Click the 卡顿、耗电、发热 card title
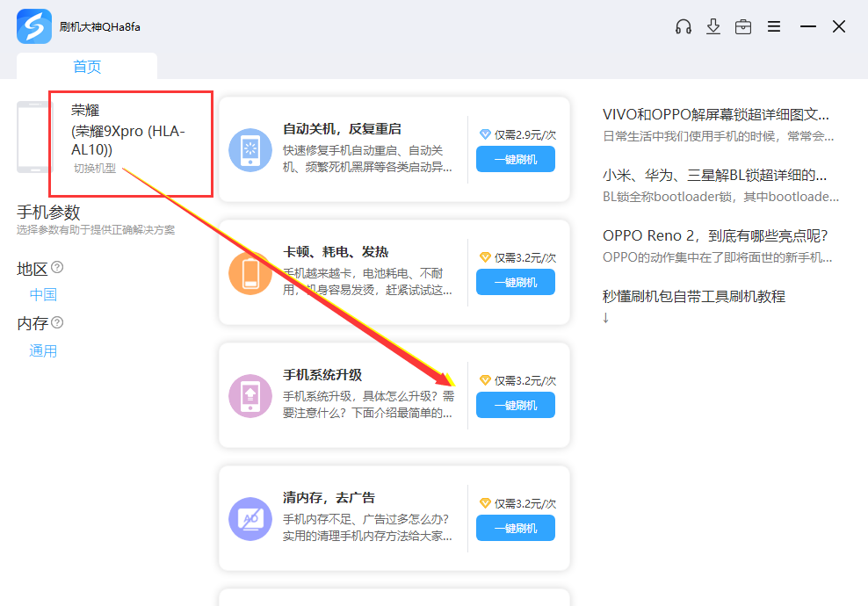Viewport: 868px width, 606px height. [x=336, y=252]
